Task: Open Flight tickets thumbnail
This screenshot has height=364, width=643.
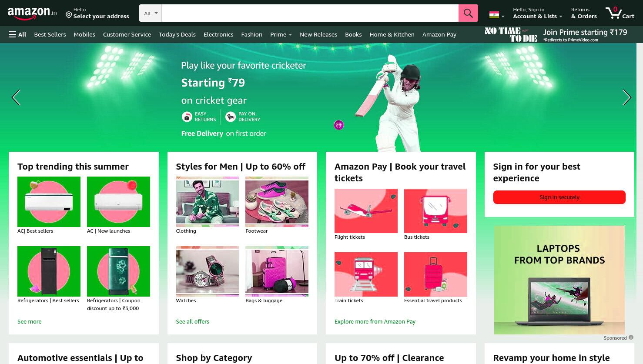Action: (366, 211)
